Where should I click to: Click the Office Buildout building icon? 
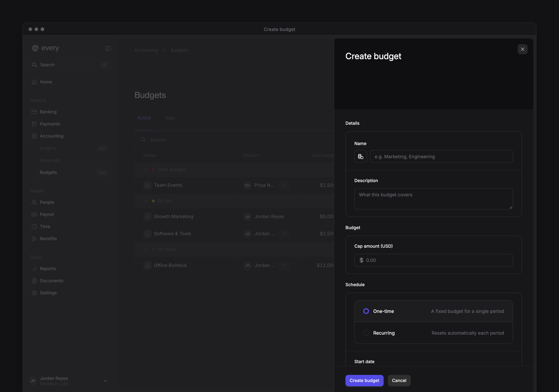click(148, 265)
